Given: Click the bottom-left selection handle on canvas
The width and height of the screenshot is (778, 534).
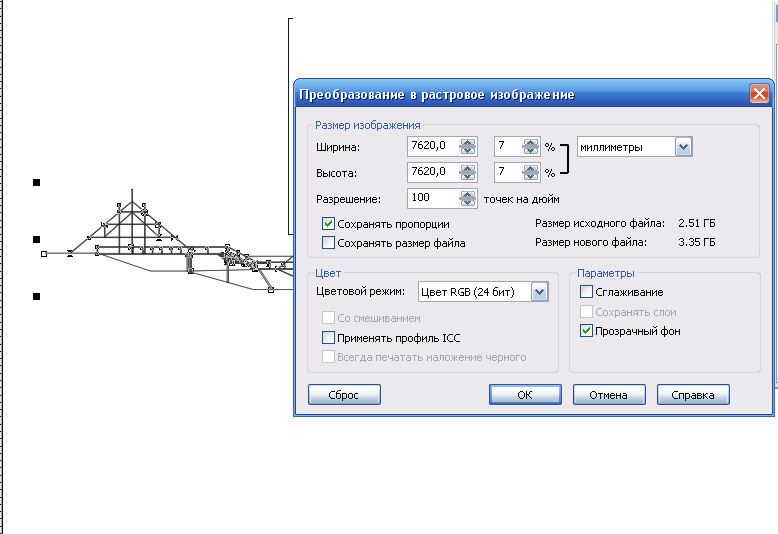Looking at the screenshot, I should click(x=36, y=296).
